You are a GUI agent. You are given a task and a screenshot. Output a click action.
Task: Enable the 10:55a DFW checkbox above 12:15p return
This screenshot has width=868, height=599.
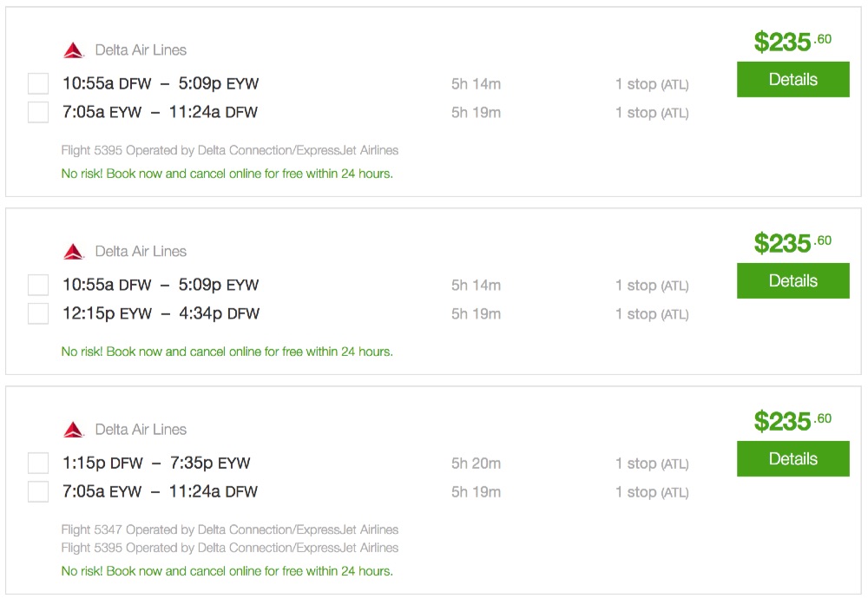[x=38, y=285]
